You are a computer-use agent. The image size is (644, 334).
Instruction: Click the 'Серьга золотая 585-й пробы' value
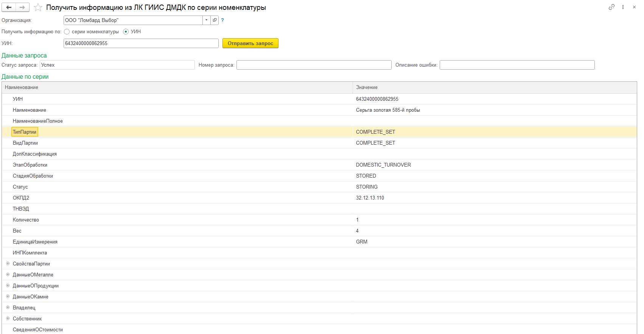(388, 110)
